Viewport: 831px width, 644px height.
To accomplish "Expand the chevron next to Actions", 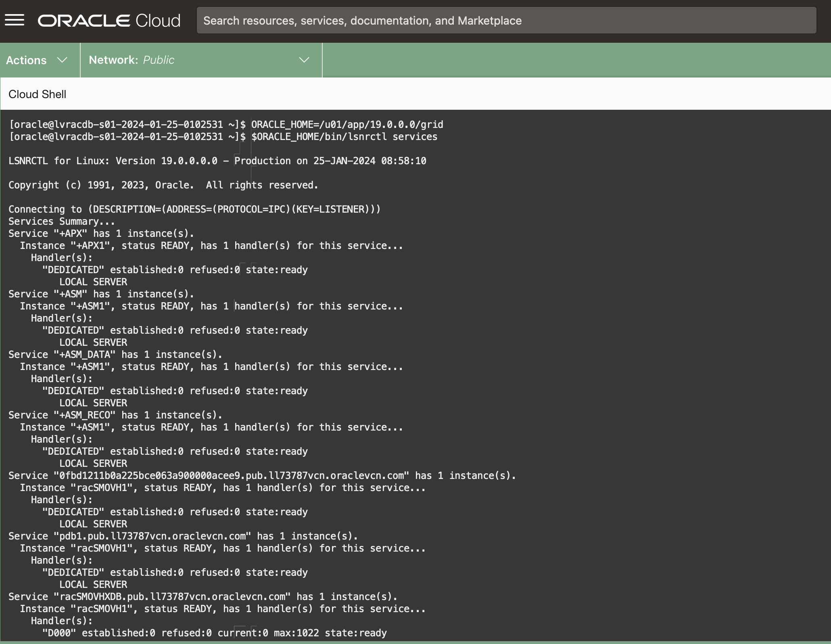I will point(62,60).
